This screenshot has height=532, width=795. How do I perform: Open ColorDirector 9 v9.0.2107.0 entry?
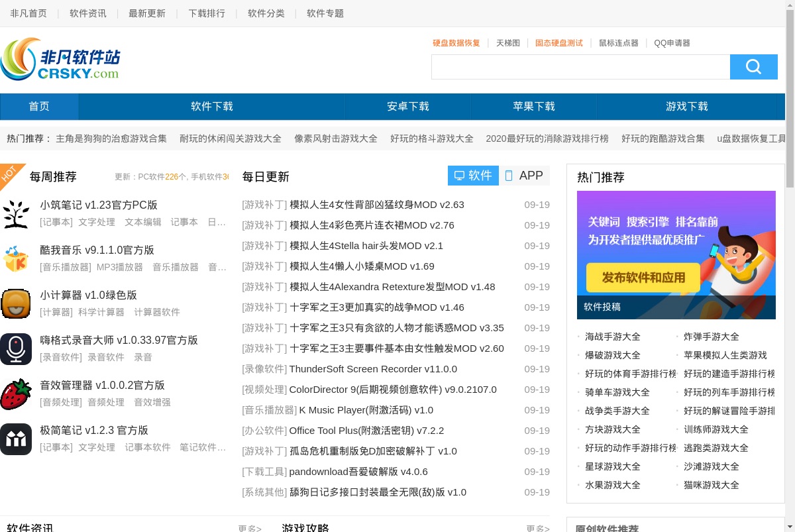click(393, 390)
